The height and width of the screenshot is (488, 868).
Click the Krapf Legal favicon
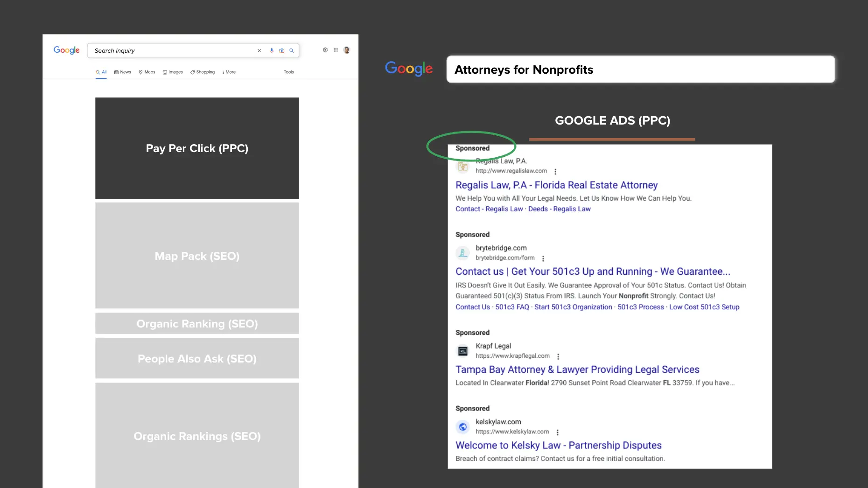pos(463,351)
